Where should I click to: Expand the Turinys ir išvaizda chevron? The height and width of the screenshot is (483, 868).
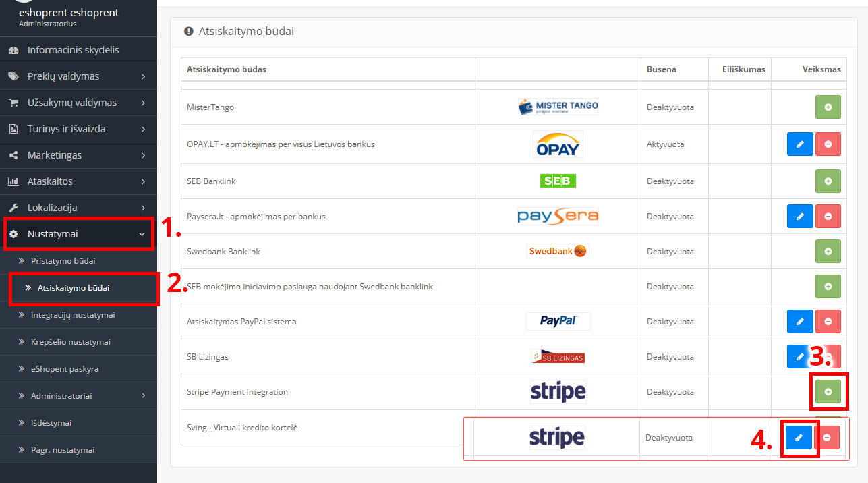point(143,129)
